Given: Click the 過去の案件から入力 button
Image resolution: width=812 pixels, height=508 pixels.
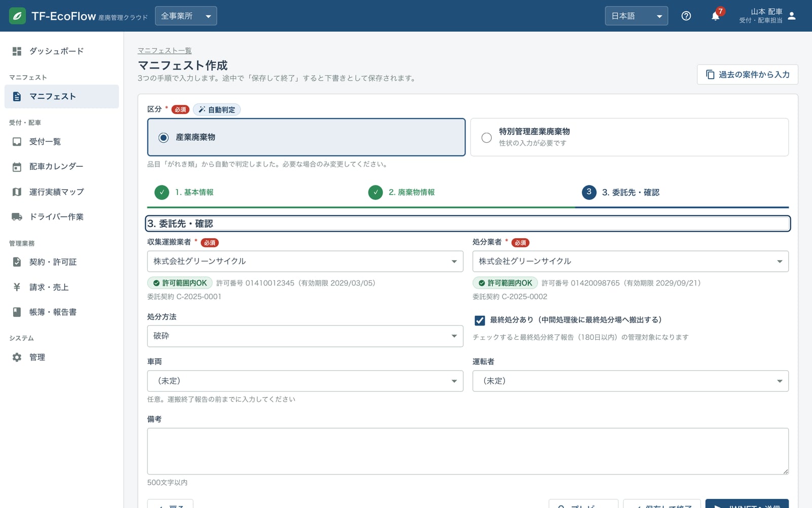Looking at the screenshot, I should [747, 75].
